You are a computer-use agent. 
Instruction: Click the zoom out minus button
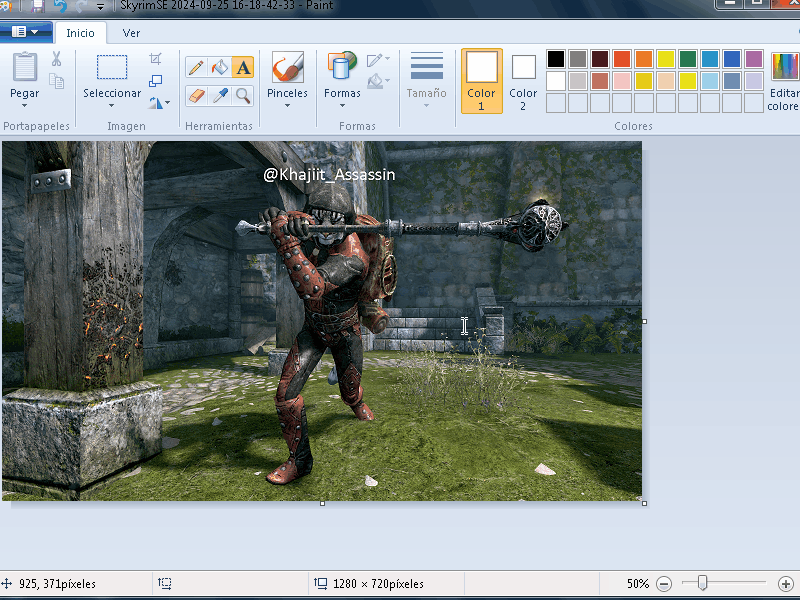(x=664, y=583)
